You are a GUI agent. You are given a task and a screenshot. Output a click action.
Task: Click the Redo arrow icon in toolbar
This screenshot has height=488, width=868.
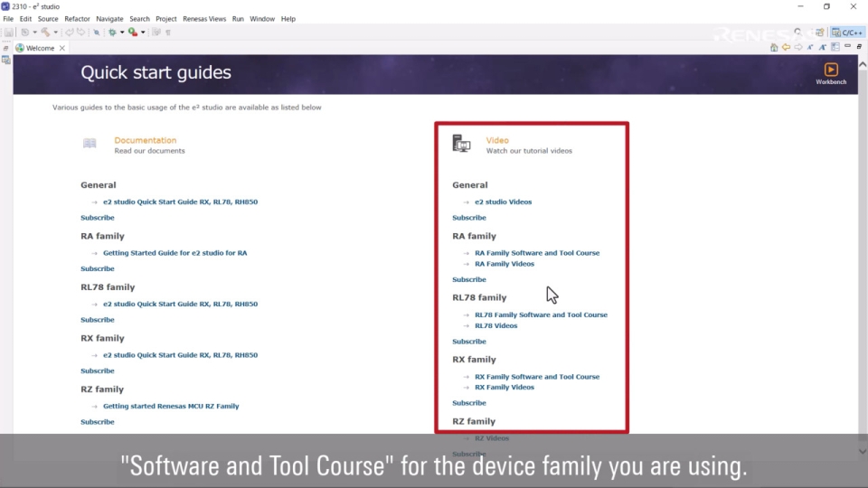tap(80, 33)
